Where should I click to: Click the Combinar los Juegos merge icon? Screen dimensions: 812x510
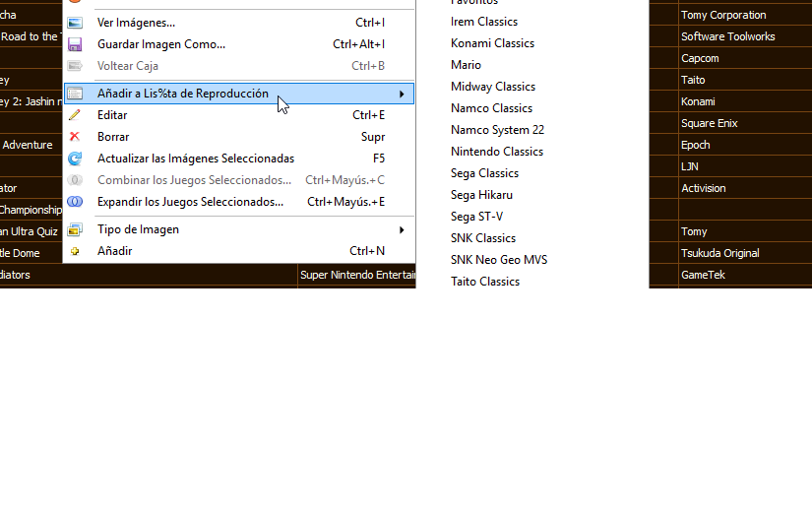pos(75,180)
